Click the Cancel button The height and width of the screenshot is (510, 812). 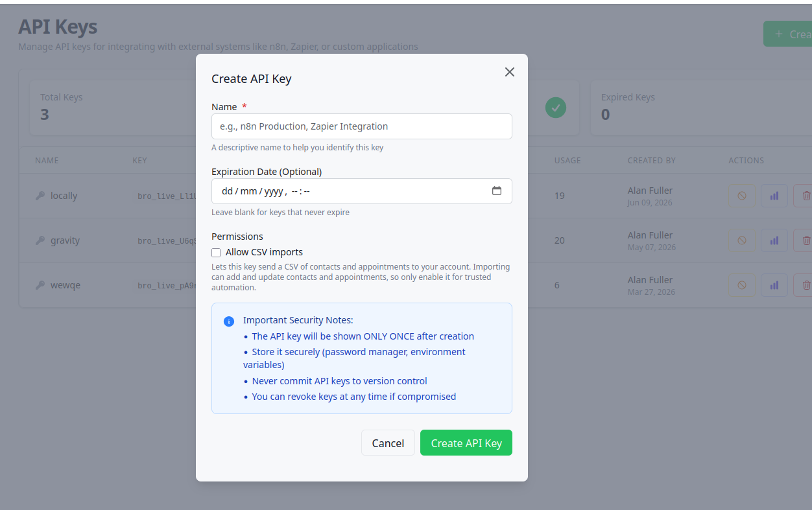pos(388,443)
